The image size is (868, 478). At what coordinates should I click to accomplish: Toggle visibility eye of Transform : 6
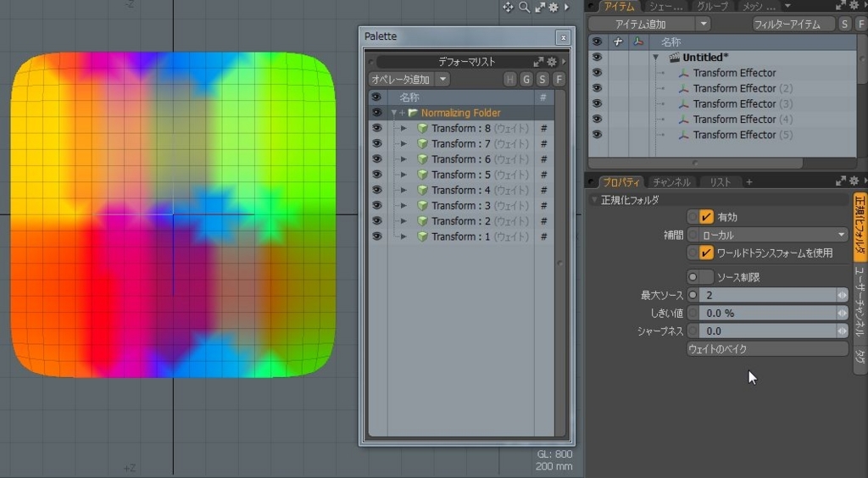[x=376, y=159]
